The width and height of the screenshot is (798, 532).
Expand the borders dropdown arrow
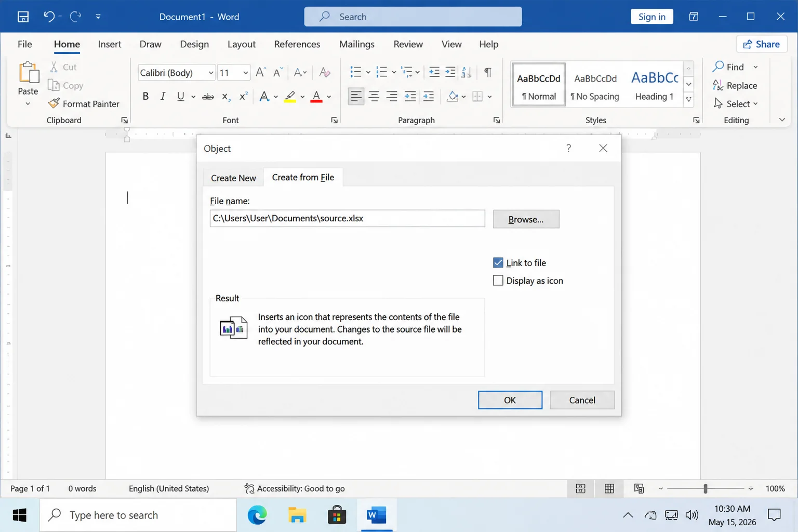tap(489, 97)
